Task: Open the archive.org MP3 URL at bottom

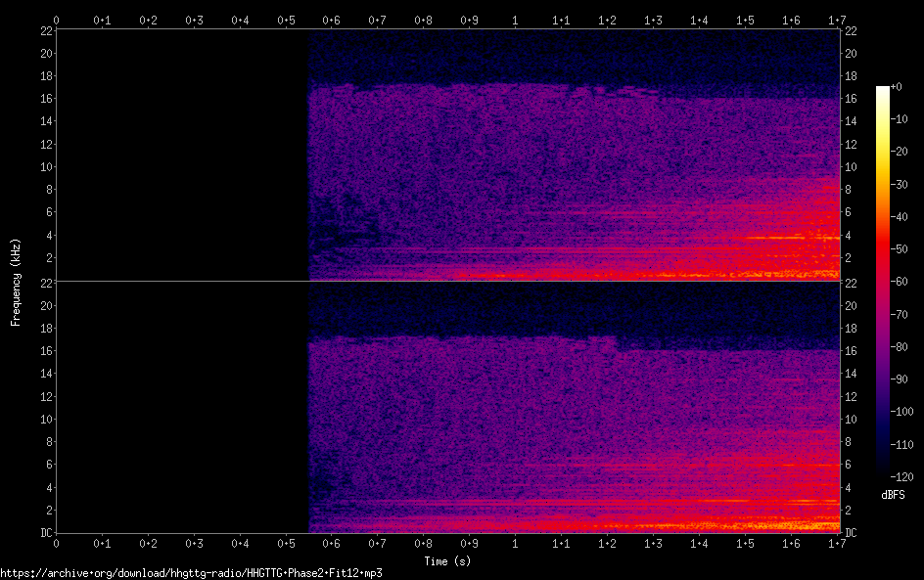Action: 191,573
